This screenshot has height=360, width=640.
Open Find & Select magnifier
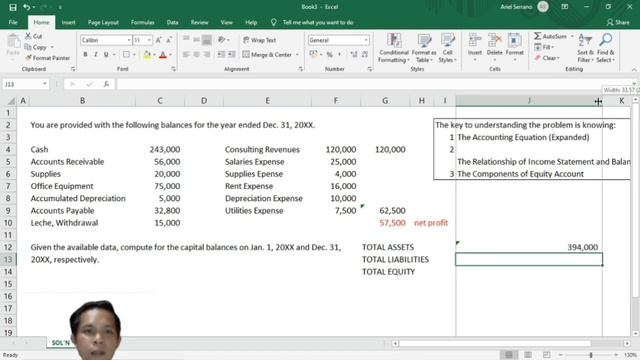[x=605, y=48]
